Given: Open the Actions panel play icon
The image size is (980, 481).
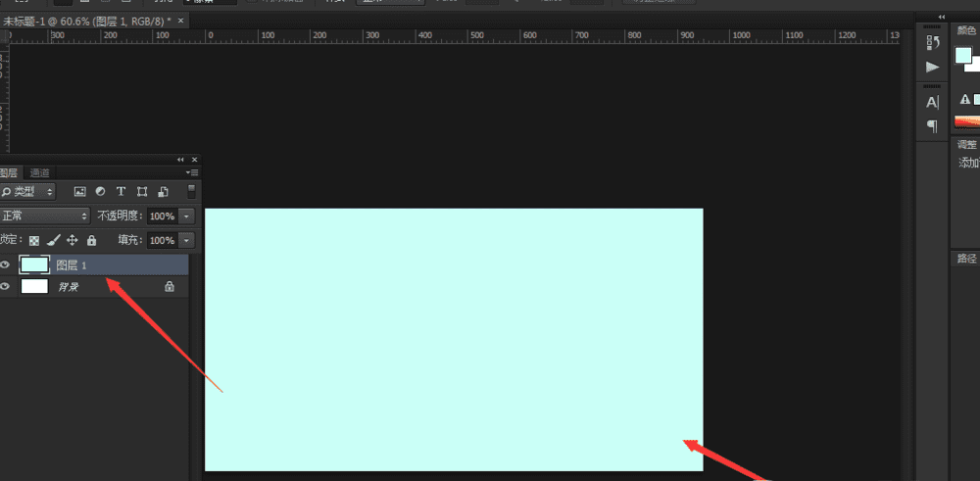Looking at the screenshot, I should [933, 67].
